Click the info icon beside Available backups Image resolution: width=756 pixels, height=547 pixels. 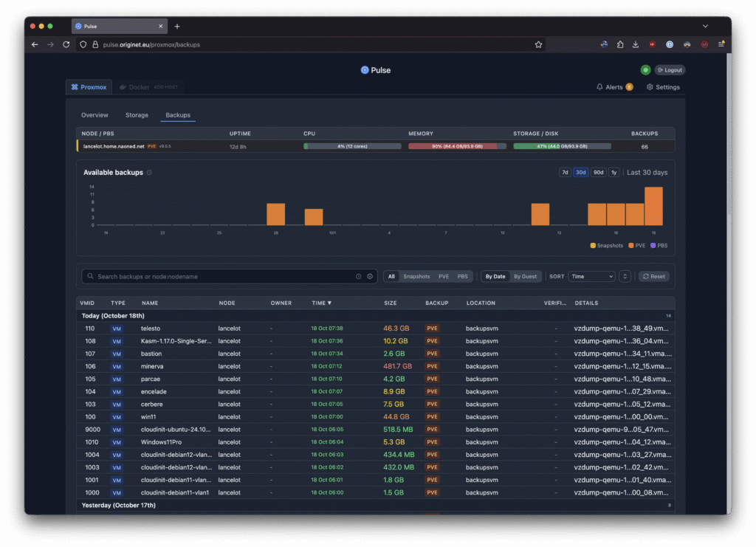tap(149, 173)
